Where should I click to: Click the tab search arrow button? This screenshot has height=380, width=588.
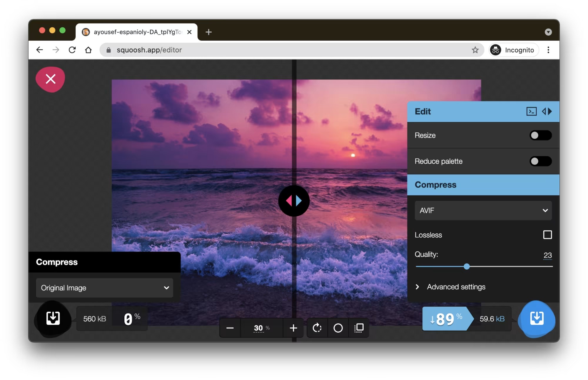pyautogui.click(x=548, y=32)
